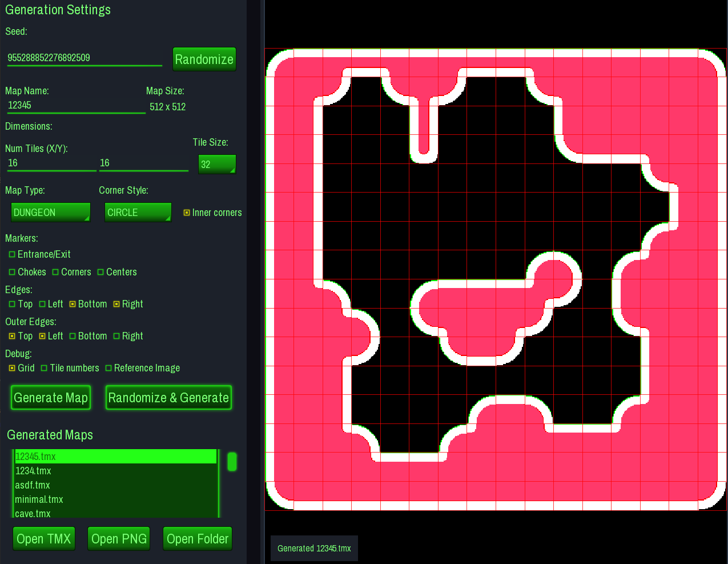The image size is (728, 564).
Task: Select minimal.tmx in Generated Maps
Action: 115,499
